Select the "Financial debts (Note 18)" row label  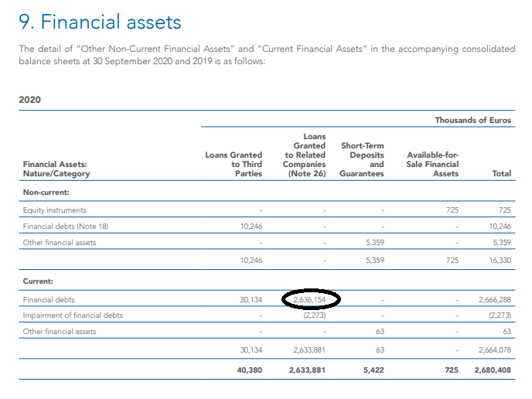tap(66, 227)
